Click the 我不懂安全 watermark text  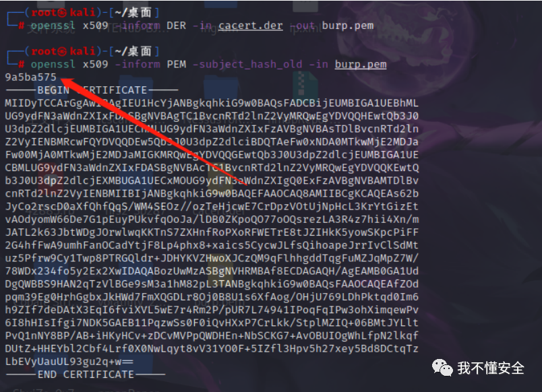click(491, 368)
